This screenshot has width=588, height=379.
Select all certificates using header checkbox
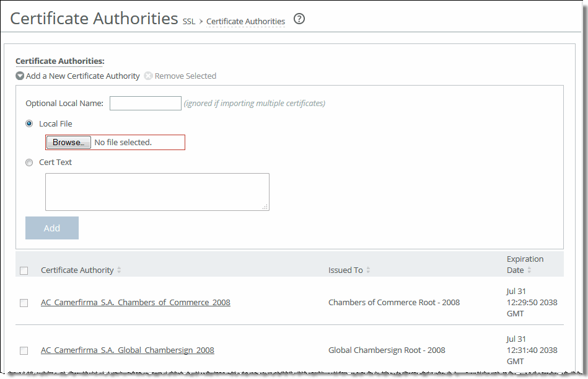(x=24, y=270)
